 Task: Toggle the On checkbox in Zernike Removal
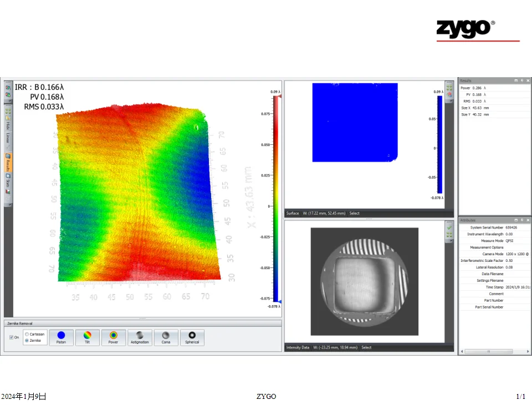pyautogui.click(x=12, y=337)
